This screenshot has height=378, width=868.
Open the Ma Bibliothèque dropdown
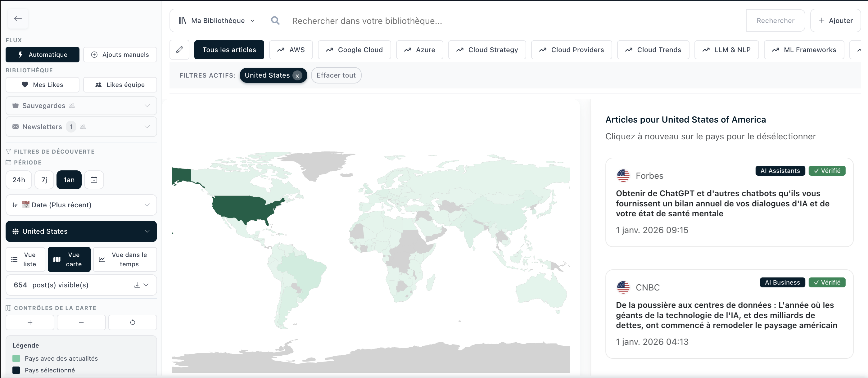point(217,20)
